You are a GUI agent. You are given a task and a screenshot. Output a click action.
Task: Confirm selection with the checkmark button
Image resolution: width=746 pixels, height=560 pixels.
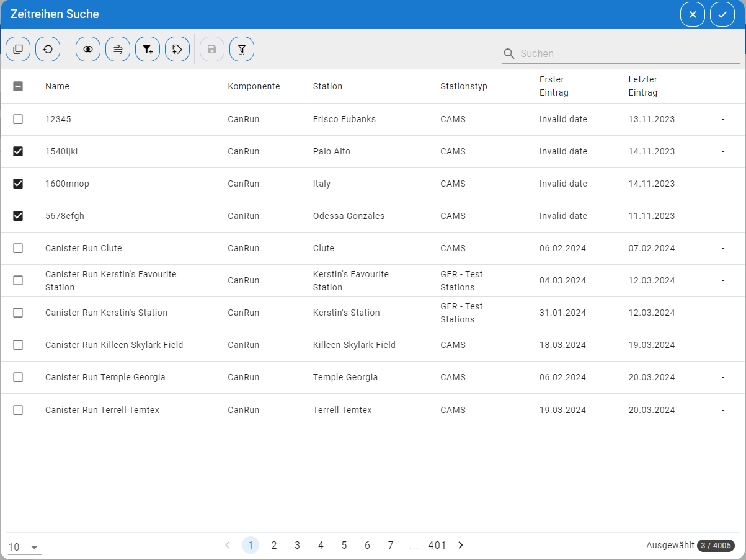coord(722,14)
